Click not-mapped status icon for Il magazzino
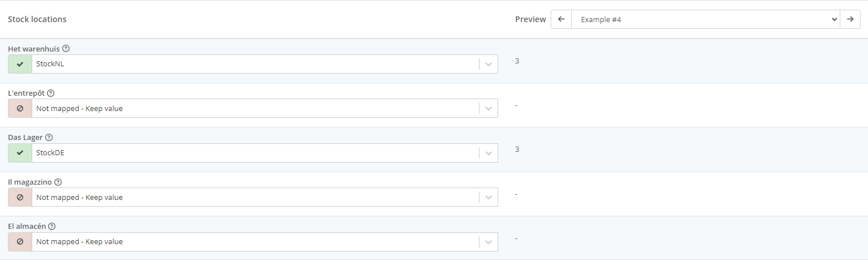Image resolution: width=868 pixels, height=260 pixels. click(20, 198)
